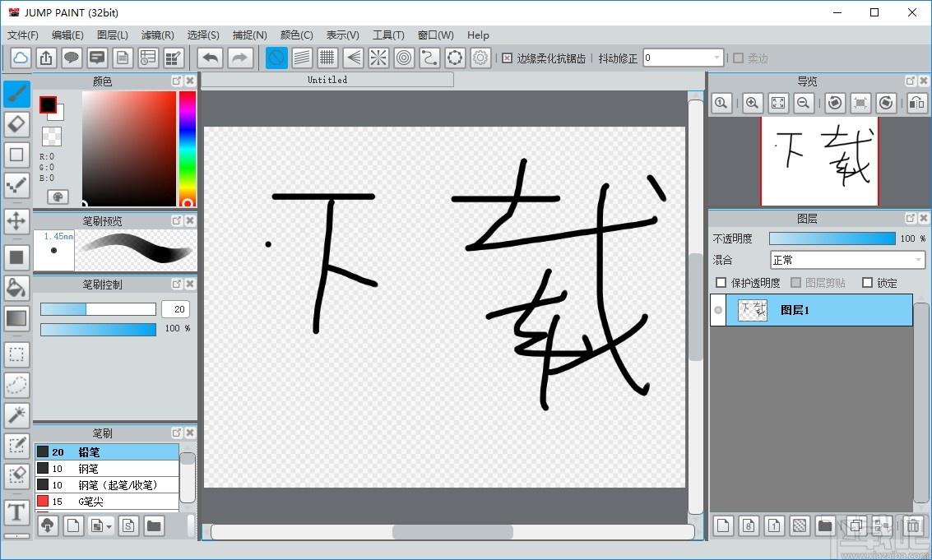Click the layer 不透明度 slider

pos(832,238)
